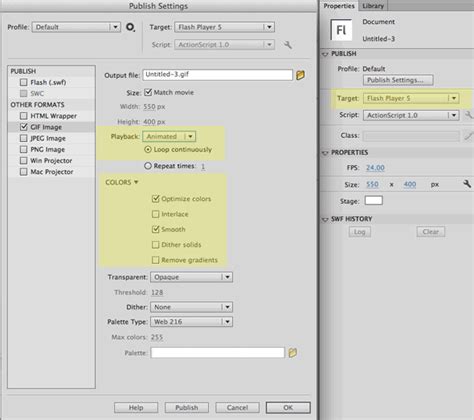Click the Class input field
The height and width of the screenshot is (420, 474).
pyautogui.click(x=411, y=136)
